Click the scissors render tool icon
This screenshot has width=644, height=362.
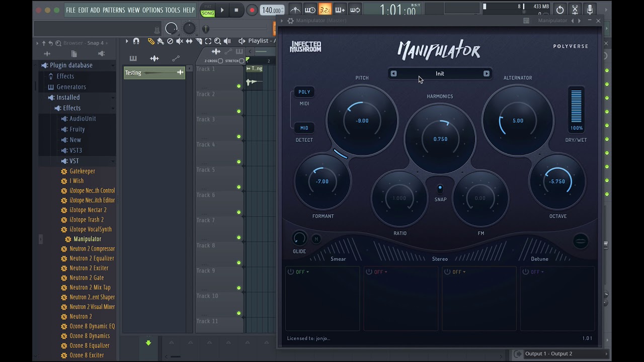click(575, 10)
